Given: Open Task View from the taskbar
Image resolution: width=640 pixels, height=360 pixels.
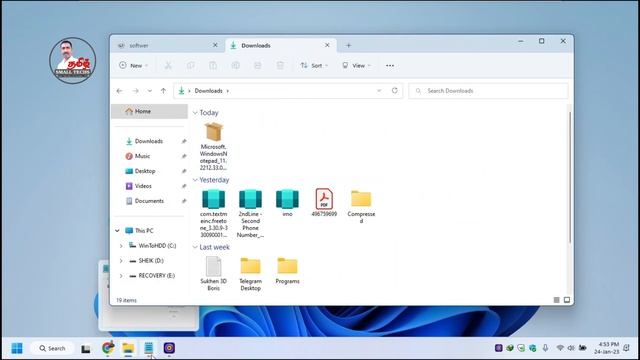Looking at the screenshot, I should (85, 349).
